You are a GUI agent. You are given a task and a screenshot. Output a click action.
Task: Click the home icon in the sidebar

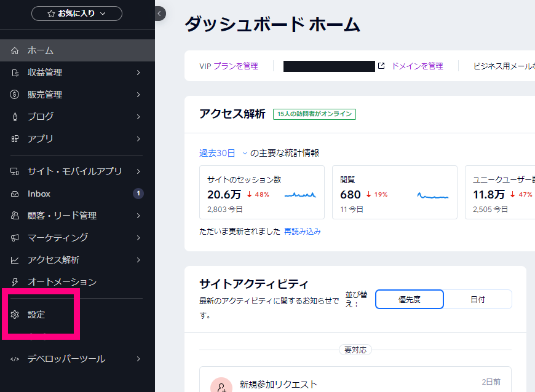[15, 51]
